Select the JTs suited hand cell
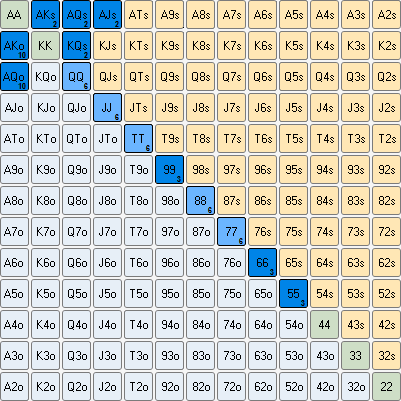The width and height of the screenshot is (401, 401). [138, 108]
